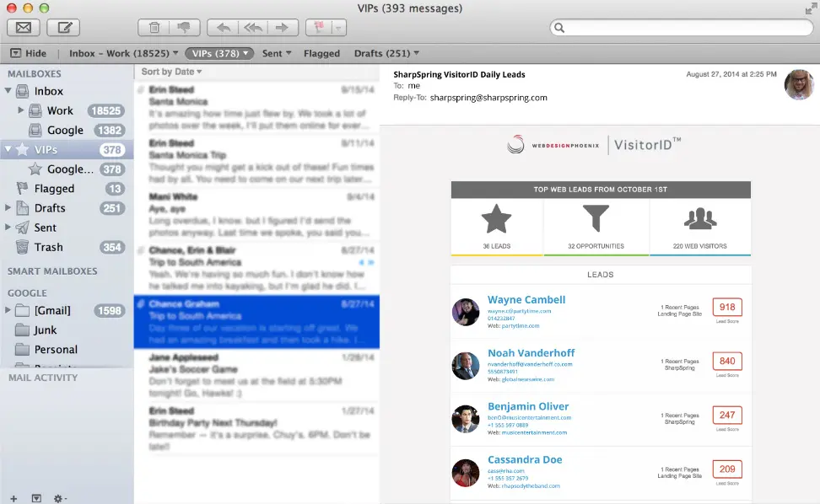Expand the [Gmail] folder disclosure triangle
Viewport: 820px width, 504px height.
pyautogui.click(x=8, y=310)
